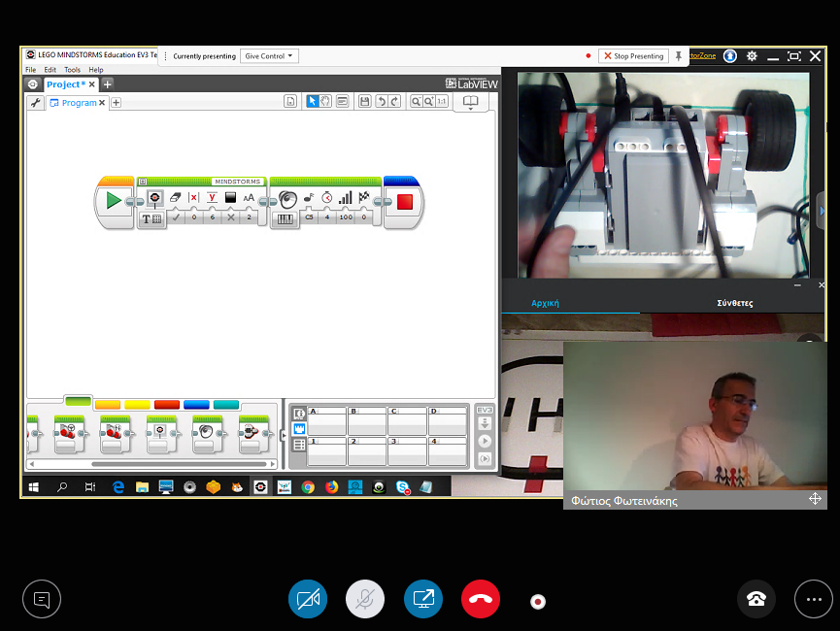Open the Comment tool in toolbar
840x631 pixels.
[x=342, y=101]
